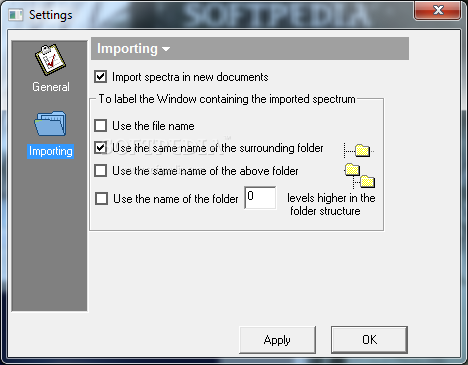This screenshot has height=365, width=468.
Task: Click the Apply button
Action: pyautogui.click(x=277, y=340)
